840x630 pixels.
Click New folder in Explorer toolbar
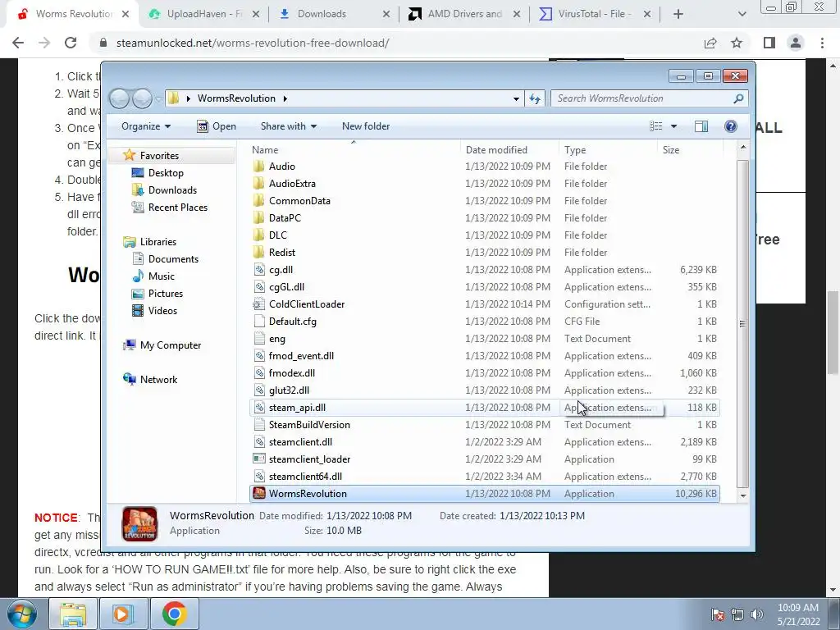point(366,126)
